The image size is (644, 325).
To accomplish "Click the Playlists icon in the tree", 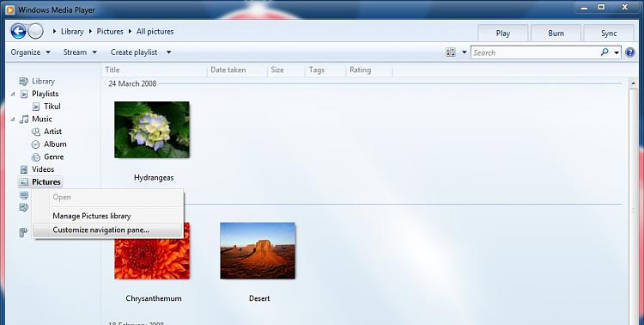I will coord(24,95).
